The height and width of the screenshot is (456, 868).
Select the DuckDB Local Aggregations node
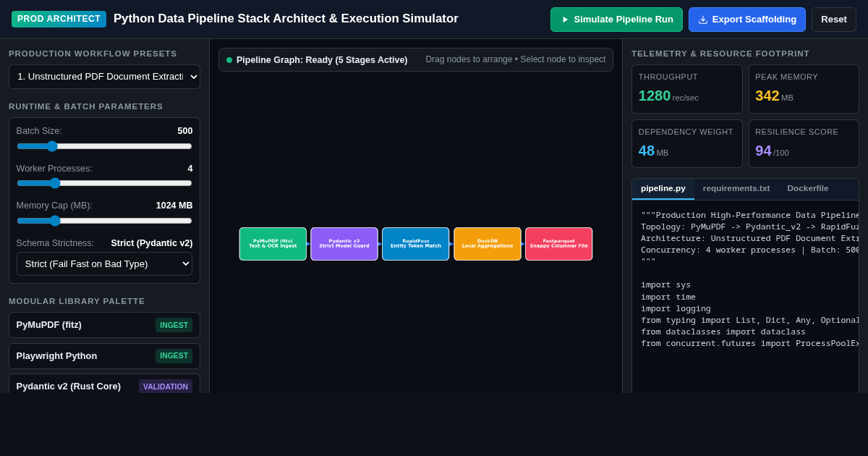(x=488, y=244)
